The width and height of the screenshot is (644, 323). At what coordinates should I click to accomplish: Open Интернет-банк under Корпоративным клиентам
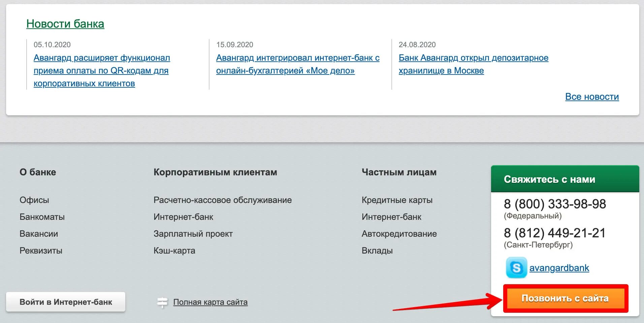pos(183,217)
